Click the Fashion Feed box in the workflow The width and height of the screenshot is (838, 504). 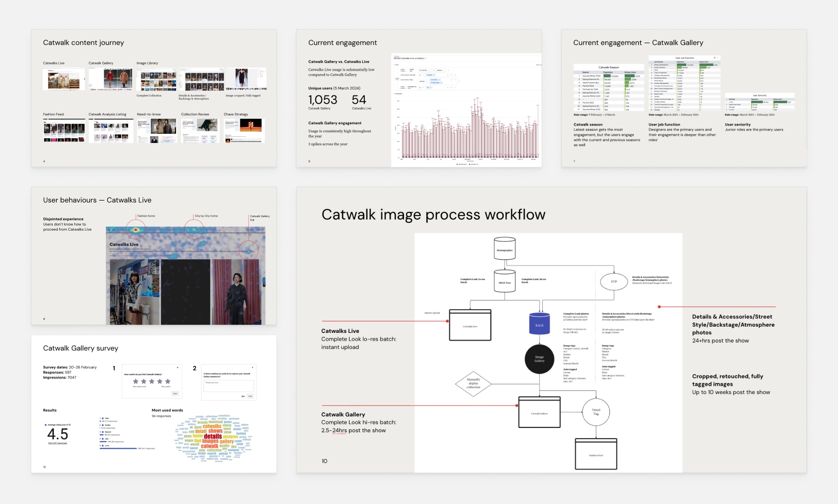tap(596, 454)
